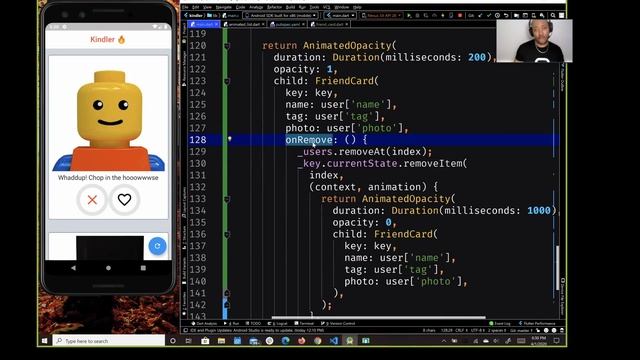The width and height of the screenshot is (640, 360).
Task: Click the onRemove identifier on line 128
Action: 309,140
